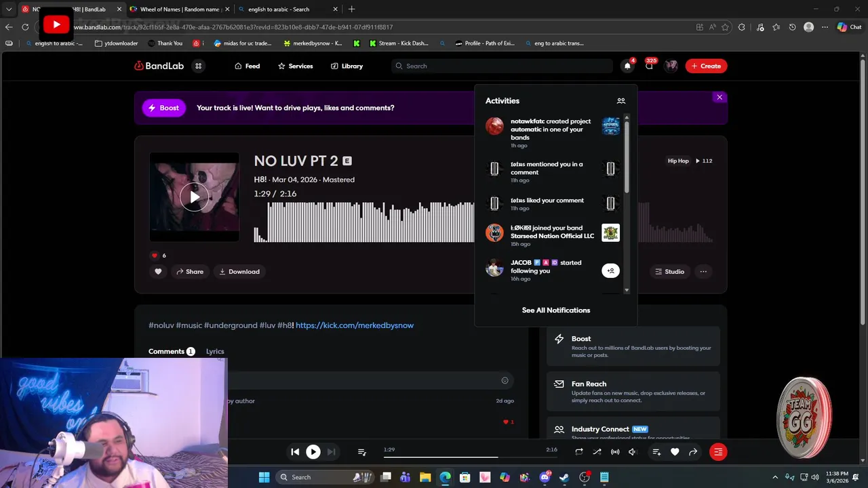Open Starseed Nation Official LLC band thumbnail
This screenshot has height=488, width=868.
click(x=610, y=232)
